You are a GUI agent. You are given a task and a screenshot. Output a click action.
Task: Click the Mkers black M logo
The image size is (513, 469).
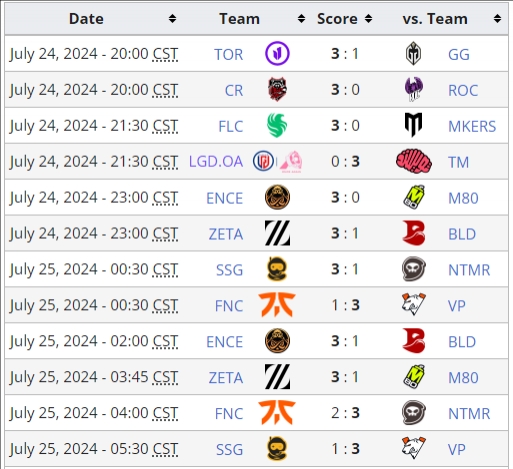(413, 125)
